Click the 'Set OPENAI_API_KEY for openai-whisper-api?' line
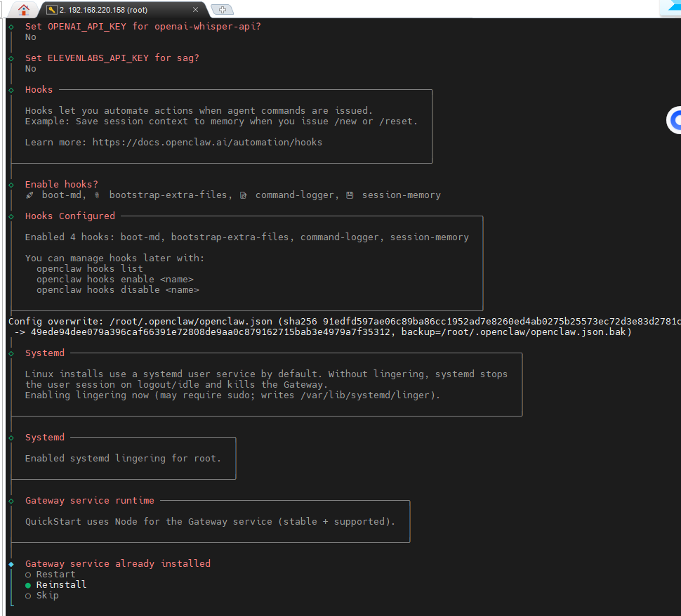 click(143, 27)
